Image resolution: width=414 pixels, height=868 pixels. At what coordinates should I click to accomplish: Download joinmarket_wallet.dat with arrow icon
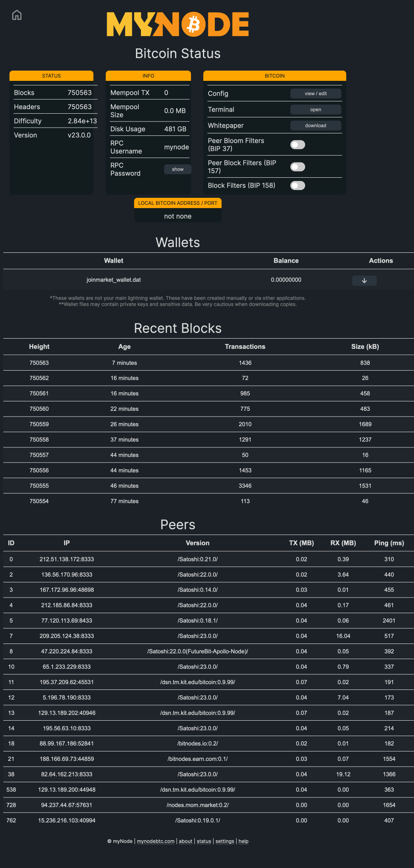[364, 281]
